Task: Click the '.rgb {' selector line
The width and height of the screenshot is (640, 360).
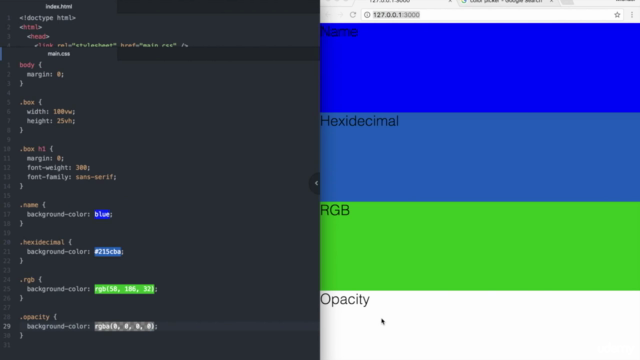Action: point(31,280)
